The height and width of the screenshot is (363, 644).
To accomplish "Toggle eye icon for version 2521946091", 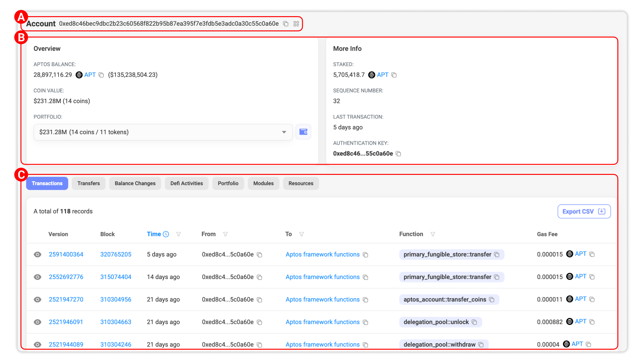I will 37,322.
